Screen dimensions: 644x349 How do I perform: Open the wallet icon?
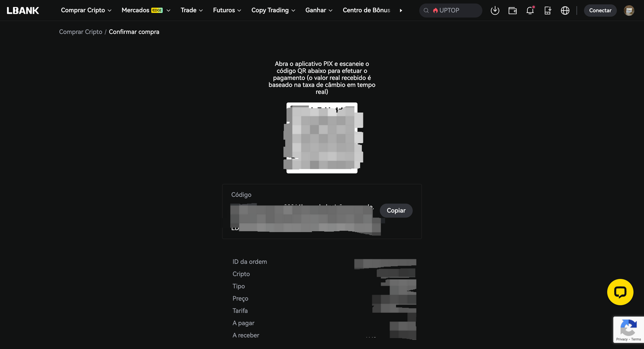[x=513, y=11]
